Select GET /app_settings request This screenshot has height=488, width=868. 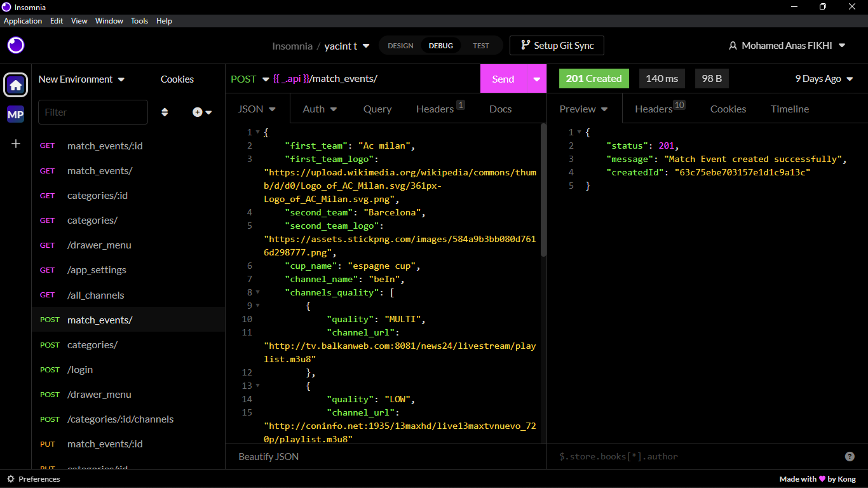pos(128,270)
